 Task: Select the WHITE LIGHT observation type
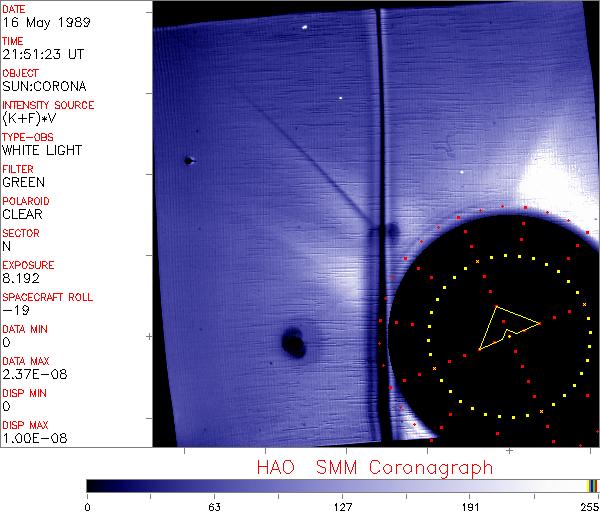(42, 150)
